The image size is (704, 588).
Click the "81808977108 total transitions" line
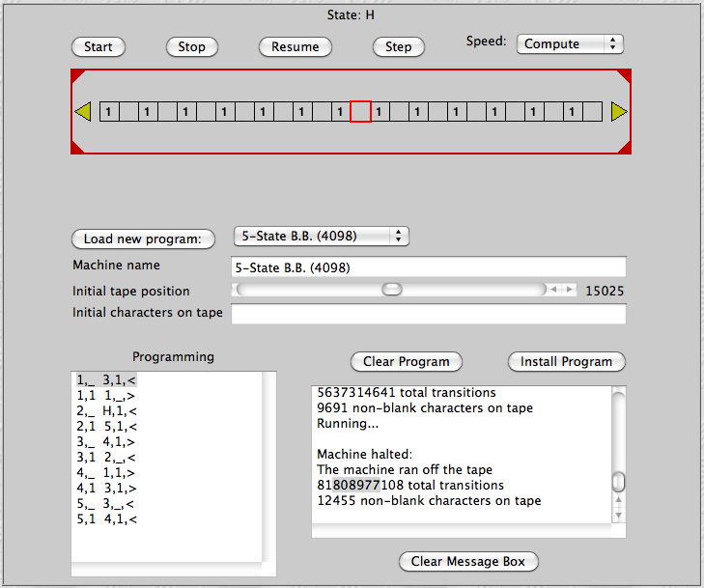[x=410, y=486]
